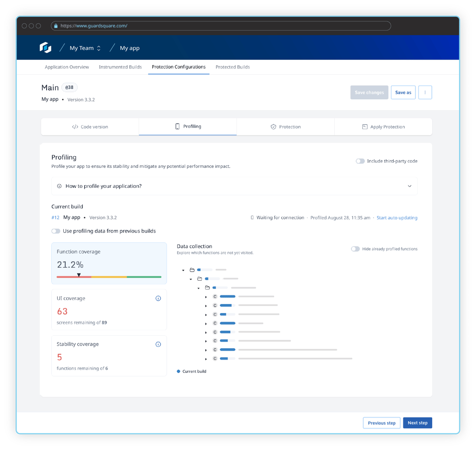Enable Hide already profiled functions

pyautogui.click(x=355, y=249)
